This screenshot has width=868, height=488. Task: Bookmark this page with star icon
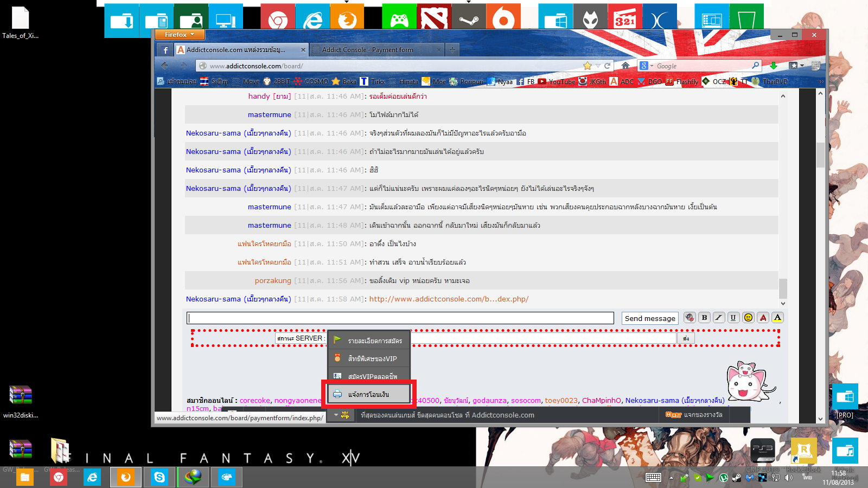[x=587, y=66]
